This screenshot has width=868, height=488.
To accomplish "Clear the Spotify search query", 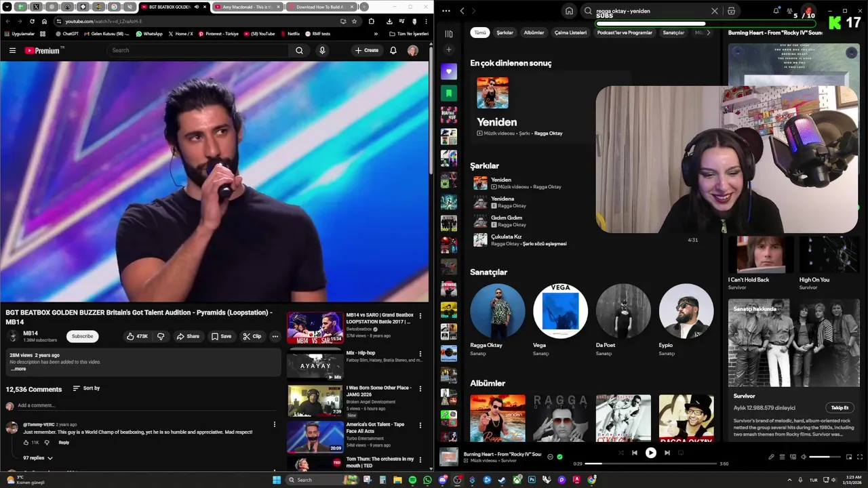I will tap(714, 11).
